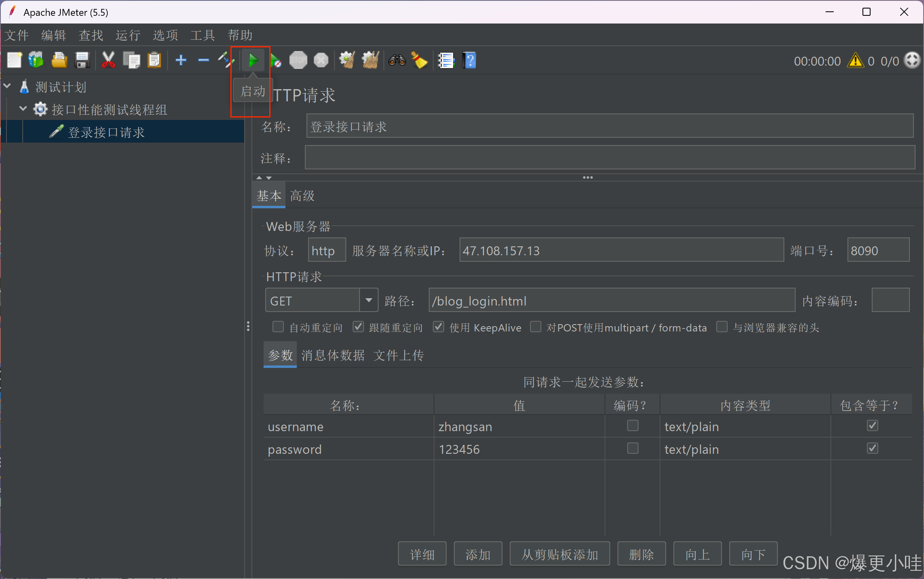This screenshot has width=924, height=579.
Task: Click the 添加 button
Action: (x=478, y=554)
